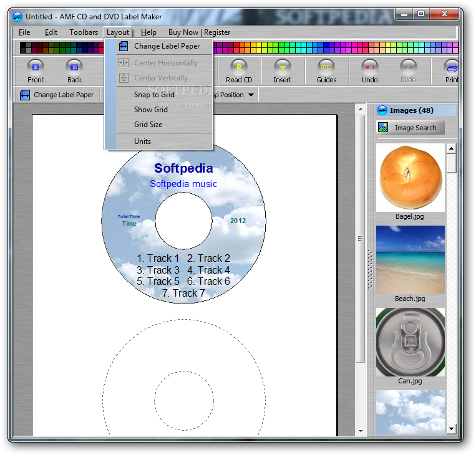Select the track list text on disc

point(183,275)
